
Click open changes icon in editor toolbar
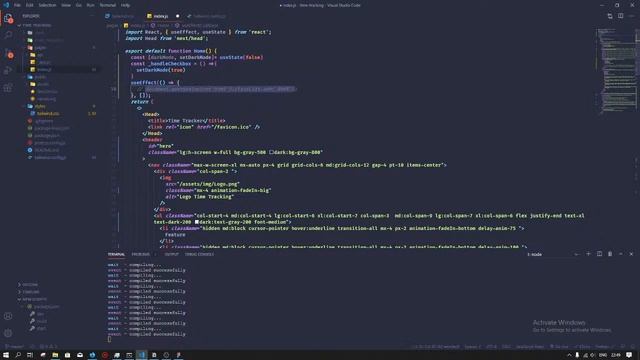click(x=610, y=16)
